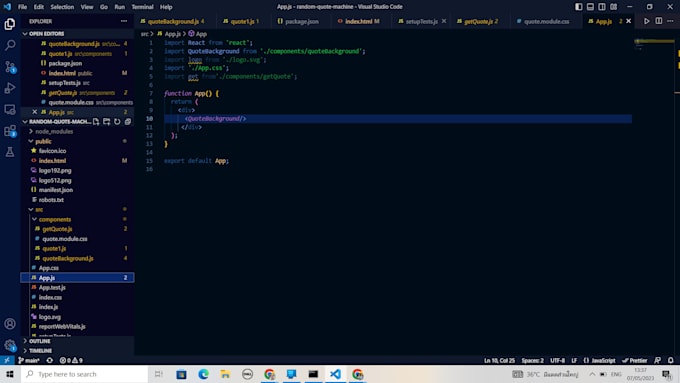The width and height of the screenshot is (680, 383).
Task: Open Task View on taskbar
Action: (x=159, y=374)
